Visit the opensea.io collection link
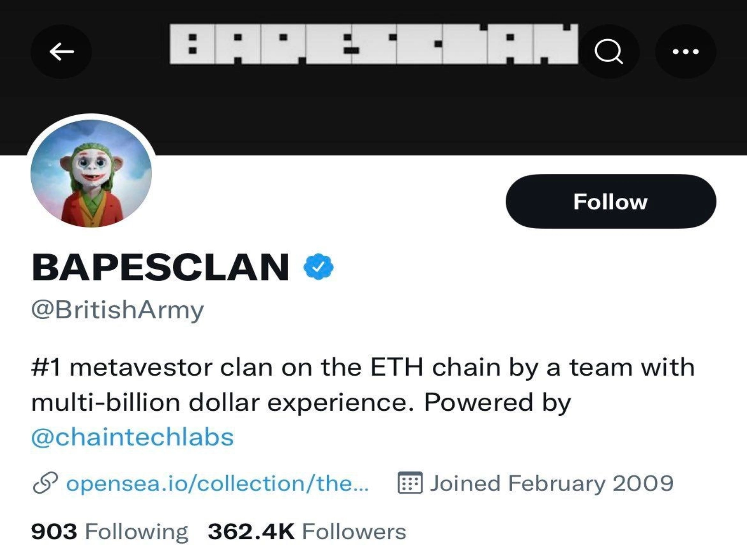Viewport: 747px width, 560px height. pyautogui.click(x=218, y=483)
